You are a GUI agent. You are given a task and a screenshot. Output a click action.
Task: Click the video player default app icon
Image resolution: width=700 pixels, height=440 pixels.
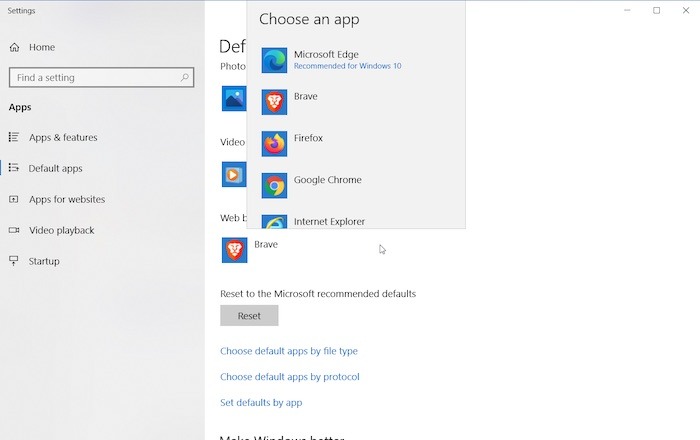click(234, 174)
